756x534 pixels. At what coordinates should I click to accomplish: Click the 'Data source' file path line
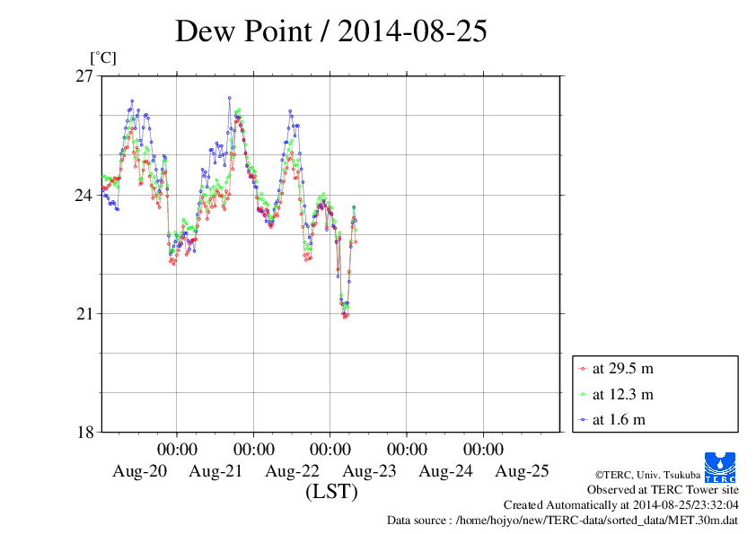click(x=562, y=521)
